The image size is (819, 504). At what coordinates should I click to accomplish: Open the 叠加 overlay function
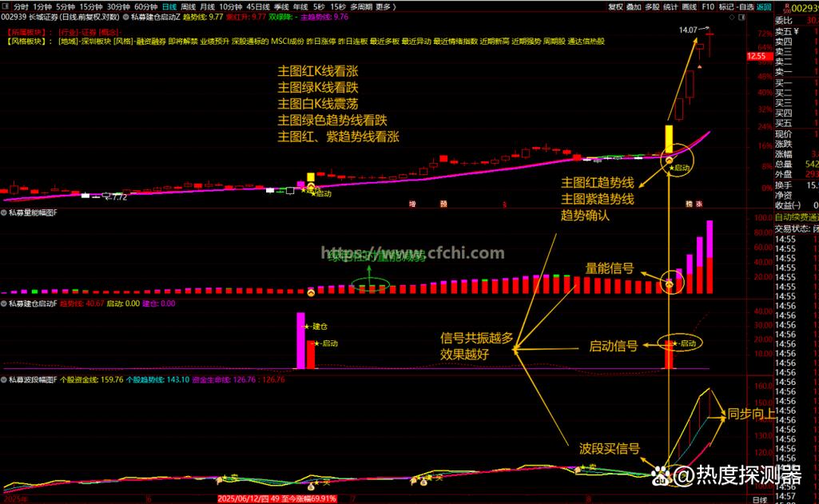632,6
